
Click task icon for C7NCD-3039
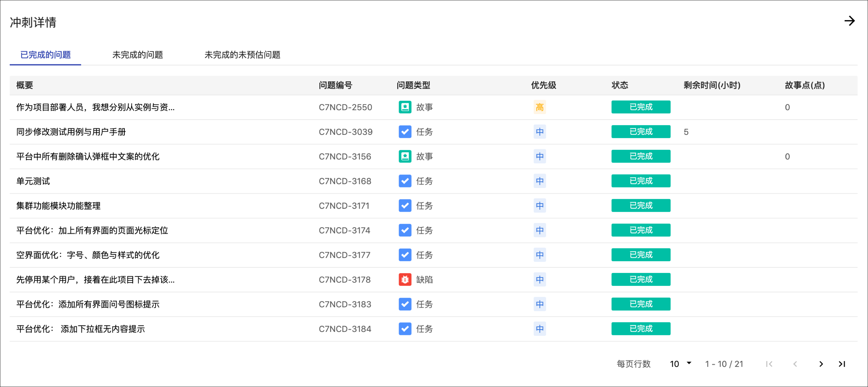click(x=405, y=132)
